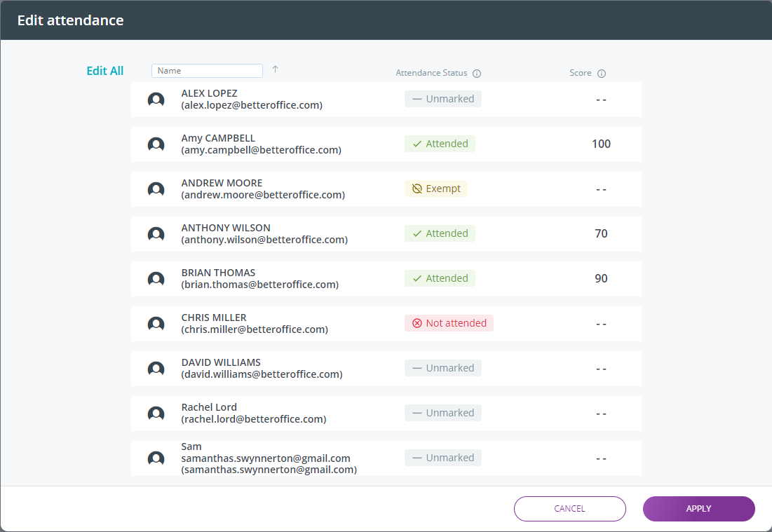The image size is (772, 532).
Task: Click Amy Campbell's profile avatar icon
Action: [156, 144]
